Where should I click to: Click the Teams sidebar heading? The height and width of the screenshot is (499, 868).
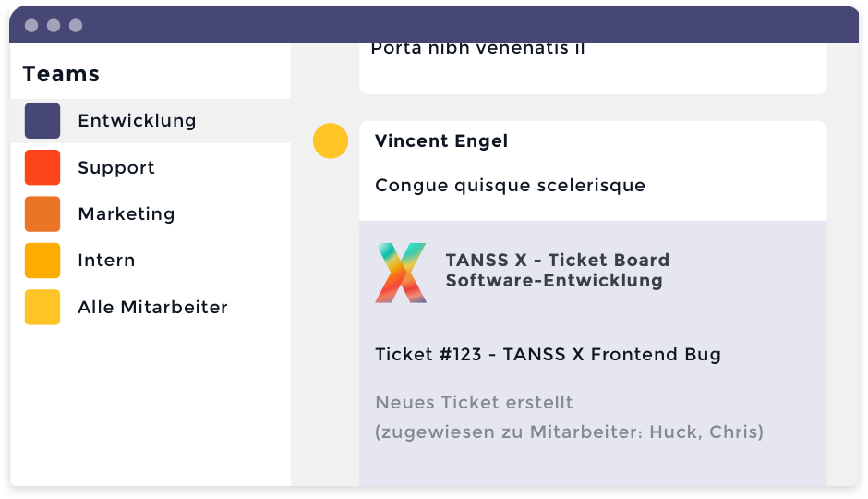click(x=61, y=74)
